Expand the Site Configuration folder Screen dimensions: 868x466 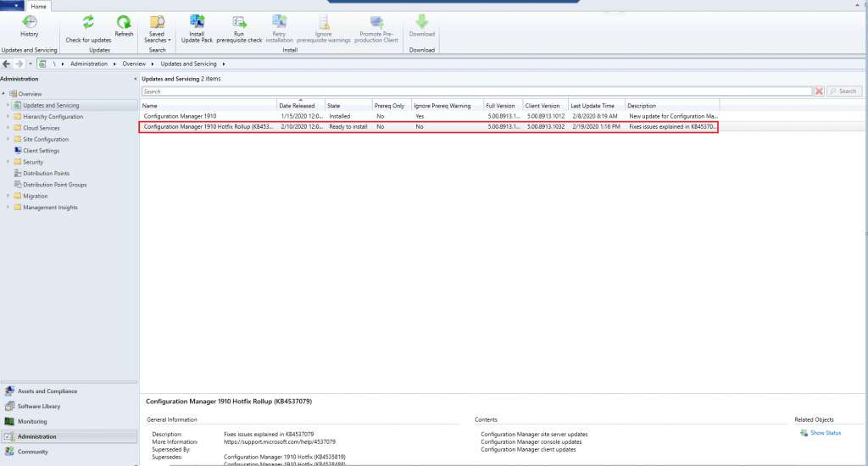tap(8, 139)
